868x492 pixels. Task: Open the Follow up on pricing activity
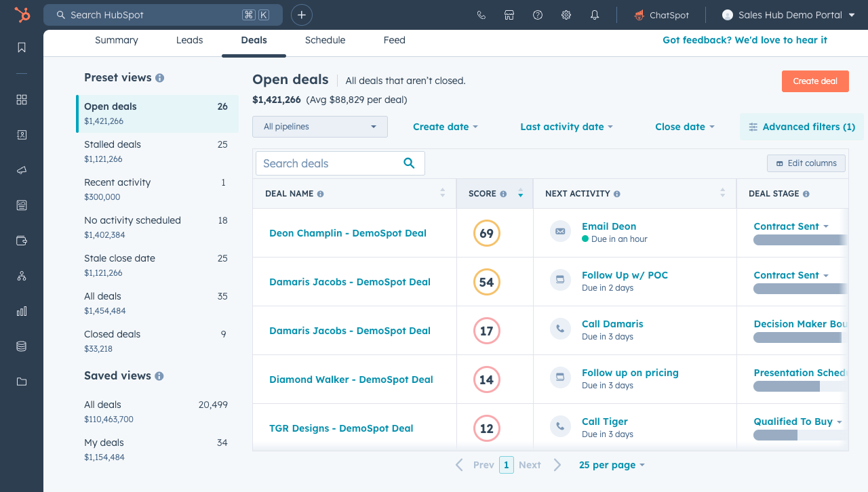(630, 373)
